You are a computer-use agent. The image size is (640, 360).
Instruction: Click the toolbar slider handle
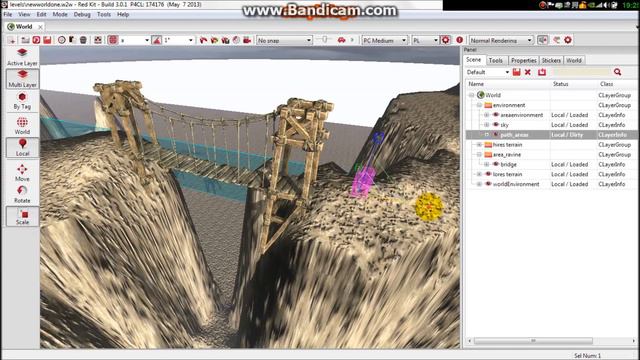324,39
